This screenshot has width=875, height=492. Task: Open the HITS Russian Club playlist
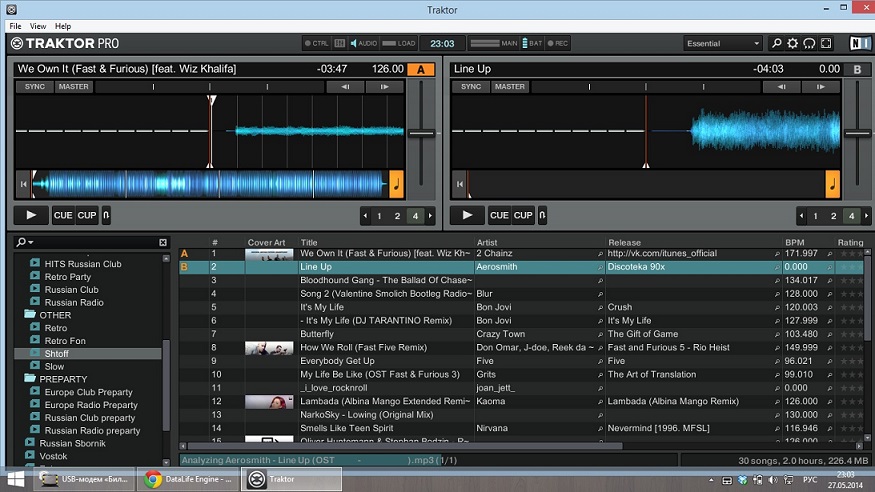(83, 264)
